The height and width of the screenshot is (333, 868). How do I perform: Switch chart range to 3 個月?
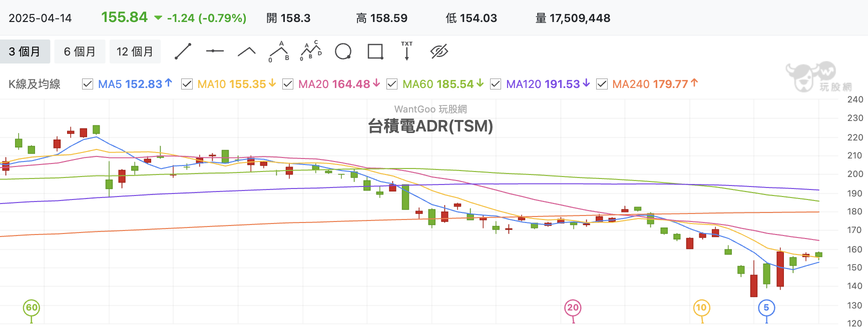[25, 51]
